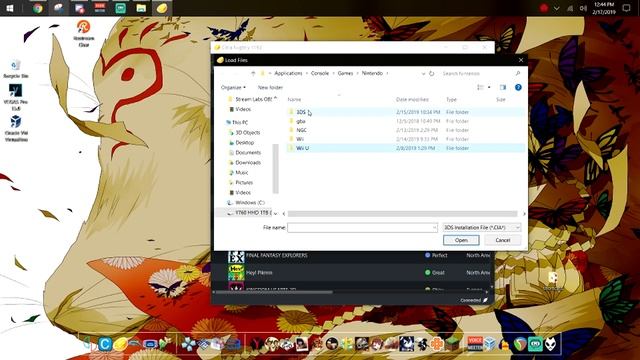This screenshot has height=360, width=640.
Task: Select Hey! Pikmin in Citra game list
Action: point(259,273)
